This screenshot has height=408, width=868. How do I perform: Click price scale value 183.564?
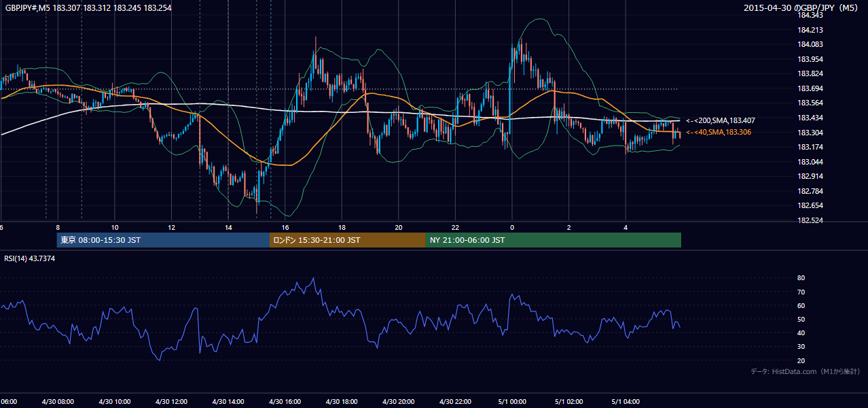click(x=810, y=103)
